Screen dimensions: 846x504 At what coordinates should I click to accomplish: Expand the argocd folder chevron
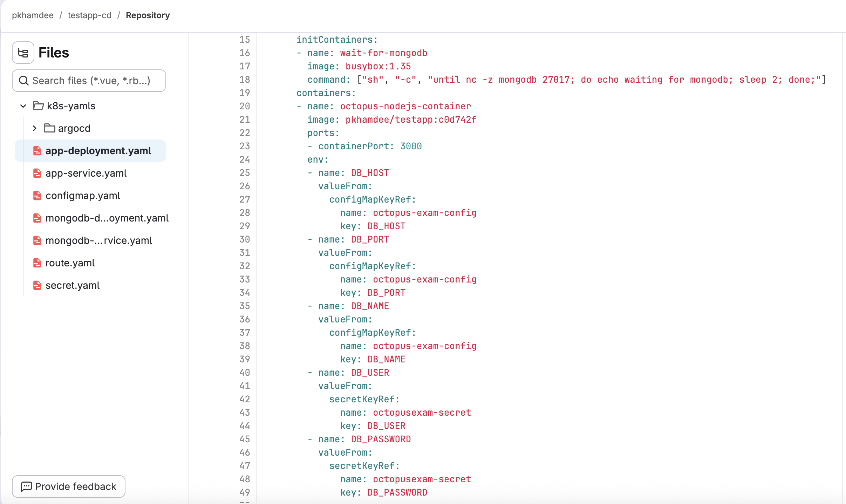34,128
